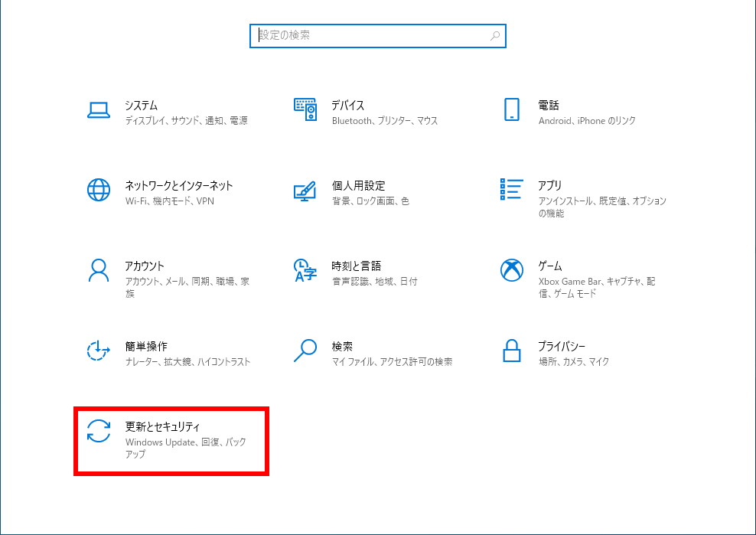
Task: Open the アカウント title
Action: coord(145,266)
